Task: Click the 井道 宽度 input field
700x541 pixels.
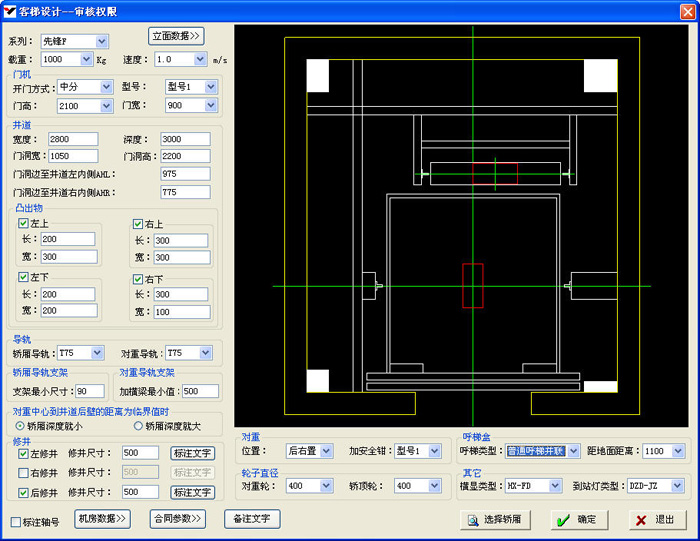Action: point(73,139)
